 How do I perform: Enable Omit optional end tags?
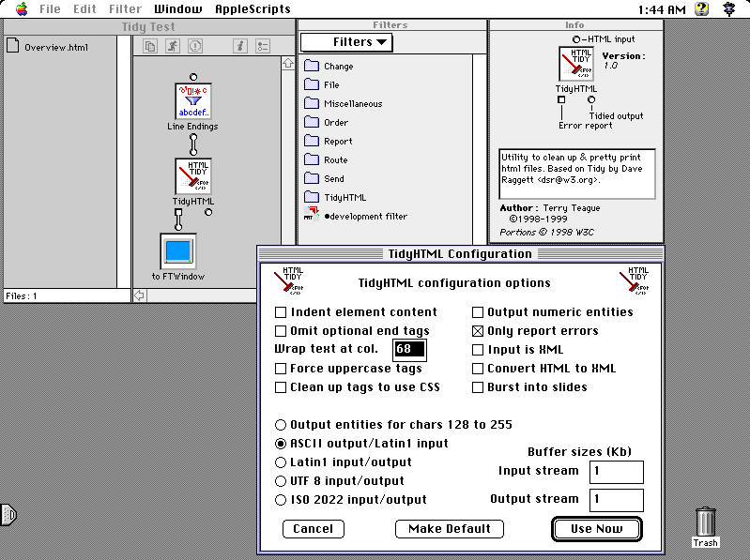tap(281, 331)
